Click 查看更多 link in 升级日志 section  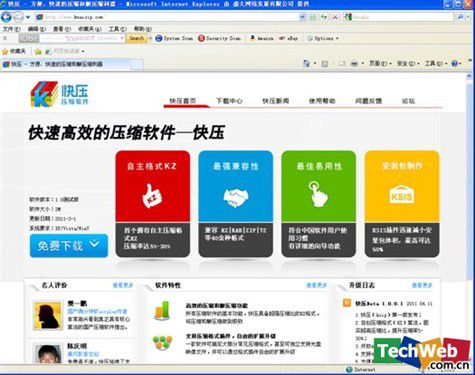(422, 285)
